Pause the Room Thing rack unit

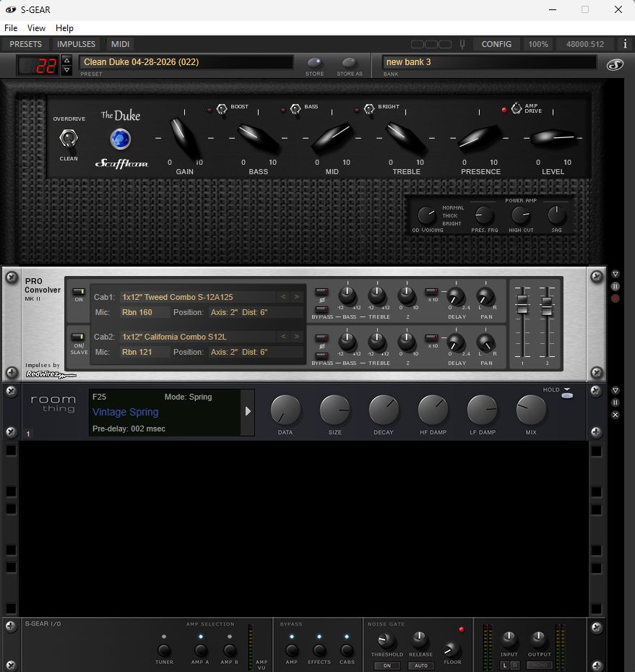(615, 402)
